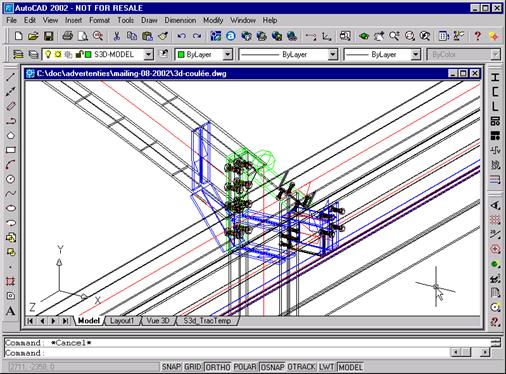The image size is (506, 374).
Task: Click the Save floppy disk icon
Action: (49, 36)
